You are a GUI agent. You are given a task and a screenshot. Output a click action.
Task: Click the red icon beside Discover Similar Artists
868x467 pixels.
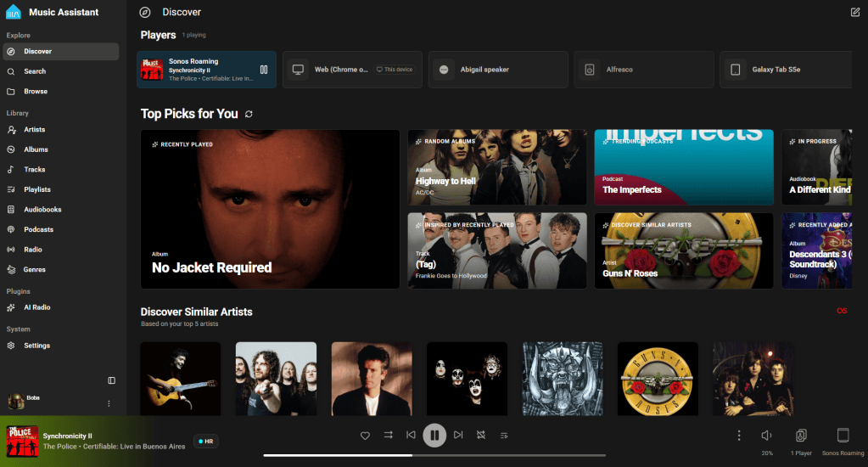[842, 311]
